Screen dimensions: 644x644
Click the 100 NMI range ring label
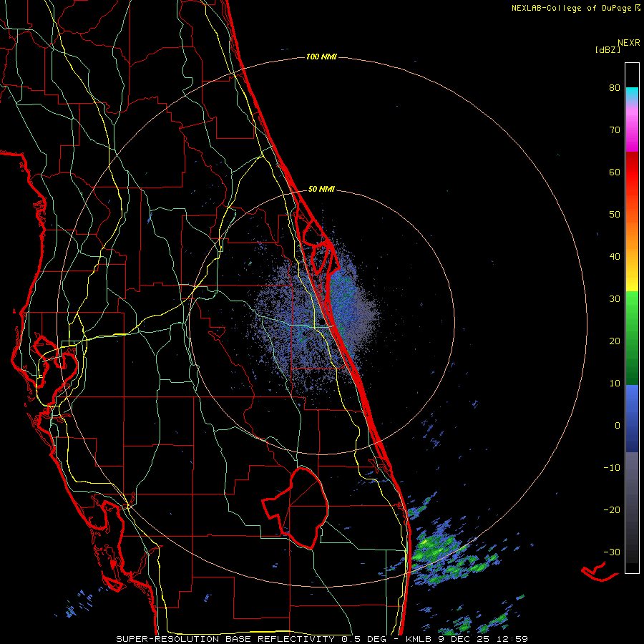[321, 57]
